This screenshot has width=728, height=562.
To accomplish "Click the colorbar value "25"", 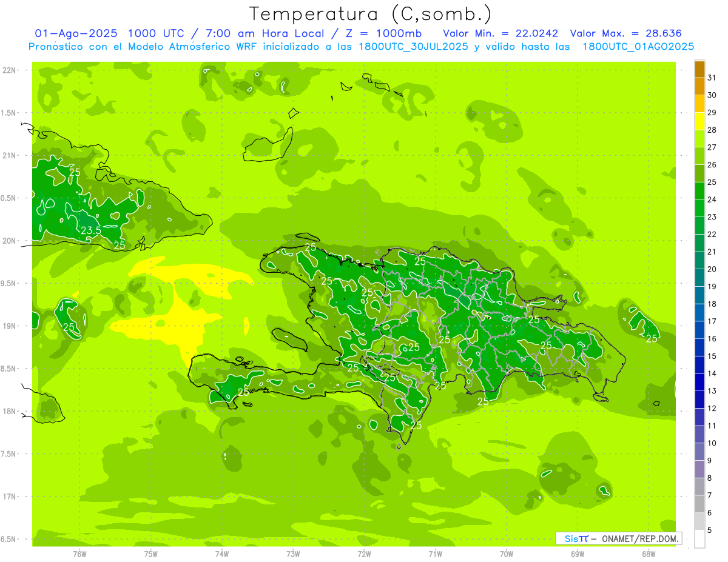I will (712, 182).
